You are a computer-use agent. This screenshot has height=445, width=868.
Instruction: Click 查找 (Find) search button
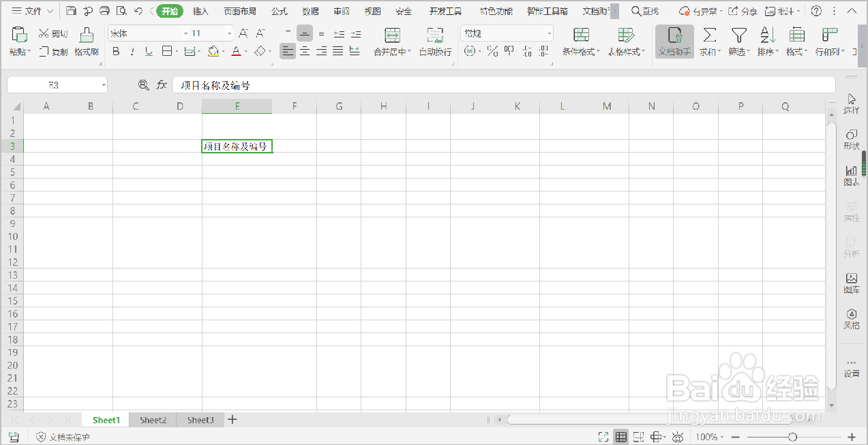tap(645, 11)
